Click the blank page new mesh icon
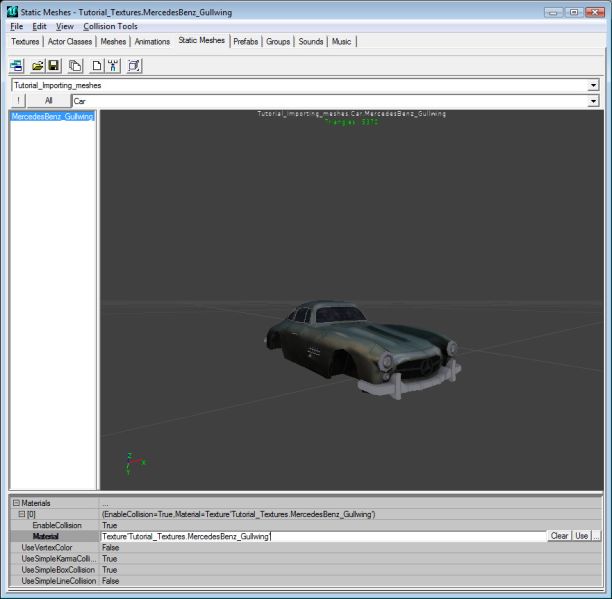The width and height of the screenshot is (612, 599). pos(97,66)
